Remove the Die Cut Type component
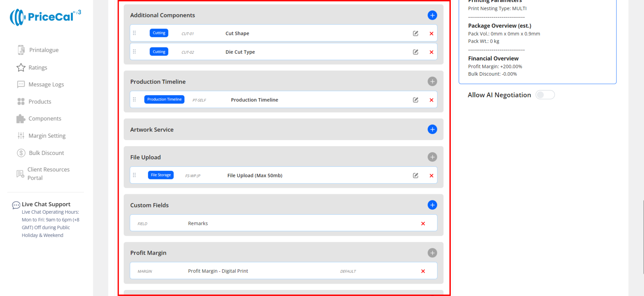 click(431, 52)
